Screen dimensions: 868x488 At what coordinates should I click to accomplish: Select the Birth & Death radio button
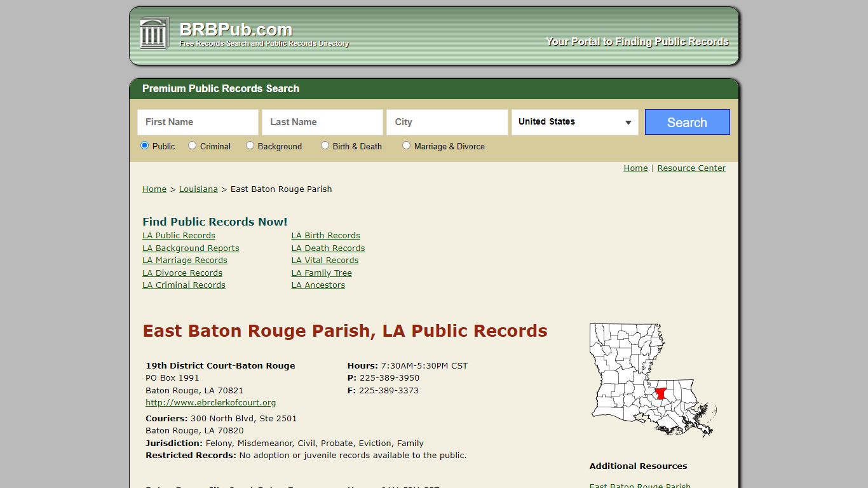(x=325, y=146)
